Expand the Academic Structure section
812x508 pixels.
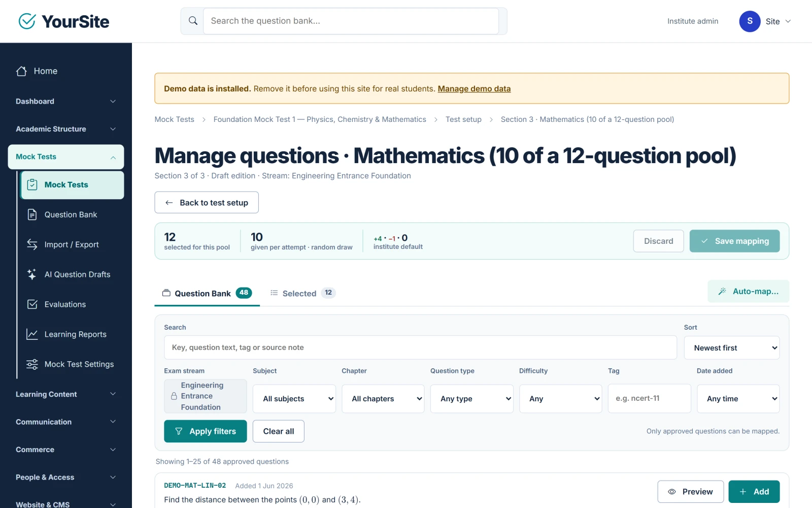(66, 129)
